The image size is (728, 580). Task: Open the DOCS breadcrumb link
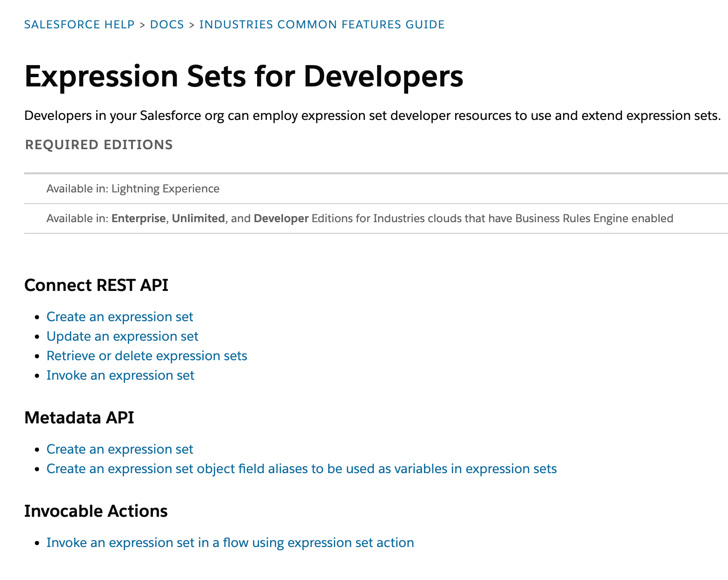166,24
